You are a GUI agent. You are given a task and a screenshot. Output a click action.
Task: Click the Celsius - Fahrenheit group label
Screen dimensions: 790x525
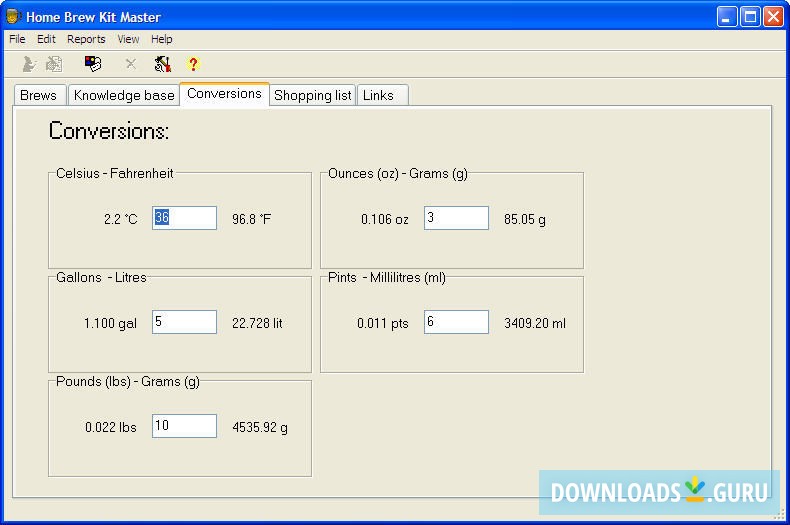pyautogui.click(x=114, y=173)
